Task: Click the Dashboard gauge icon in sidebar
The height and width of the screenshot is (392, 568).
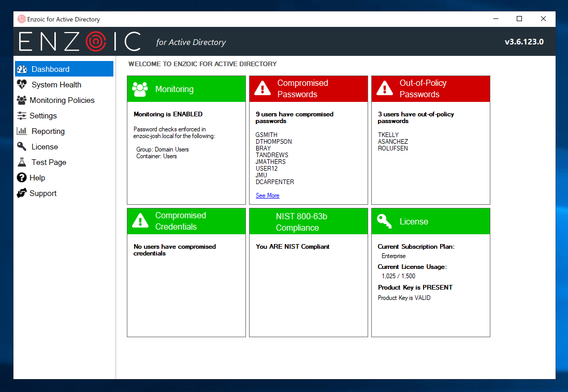Action: pyautogui.click(x=22, y=69)
